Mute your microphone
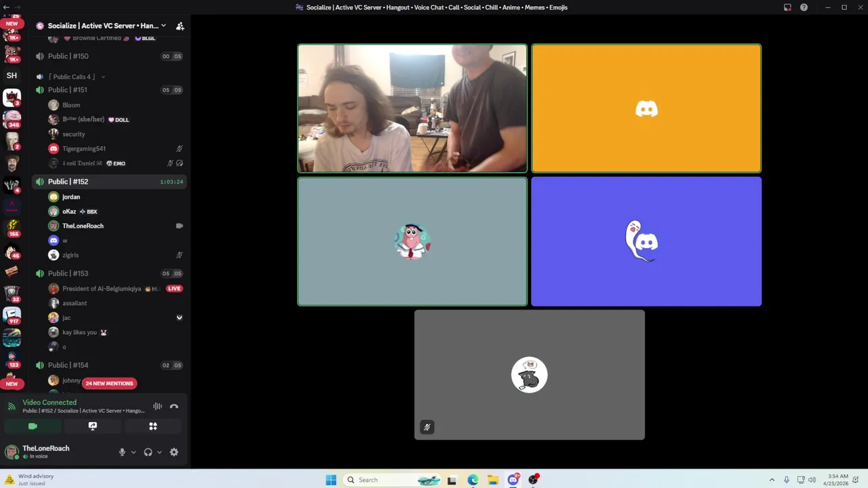Image resolution: width=868 pixels, height=488 pixels. 122,452
